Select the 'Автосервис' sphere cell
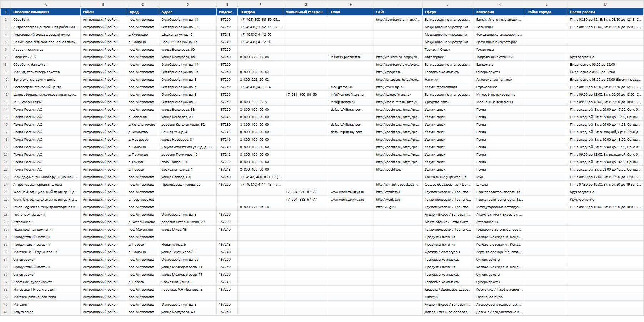This screenshot has width=644, height=322. (448, 57)
